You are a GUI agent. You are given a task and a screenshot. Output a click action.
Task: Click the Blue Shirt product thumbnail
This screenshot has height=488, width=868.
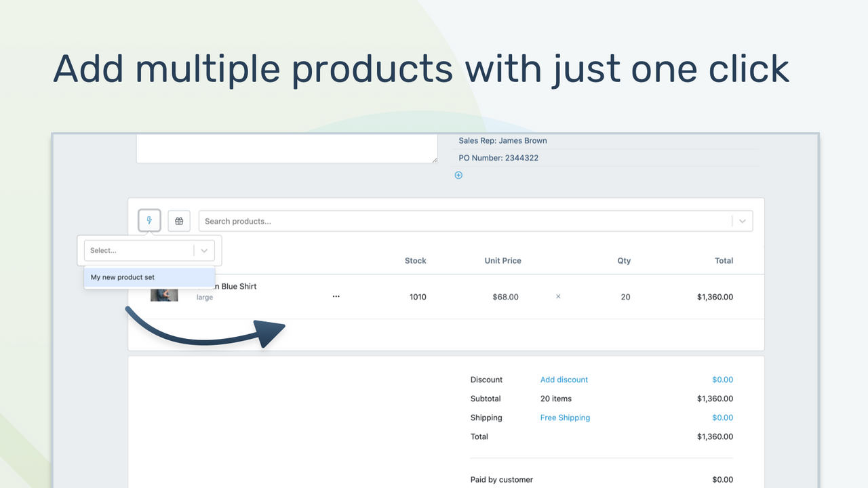coord(164,295)
